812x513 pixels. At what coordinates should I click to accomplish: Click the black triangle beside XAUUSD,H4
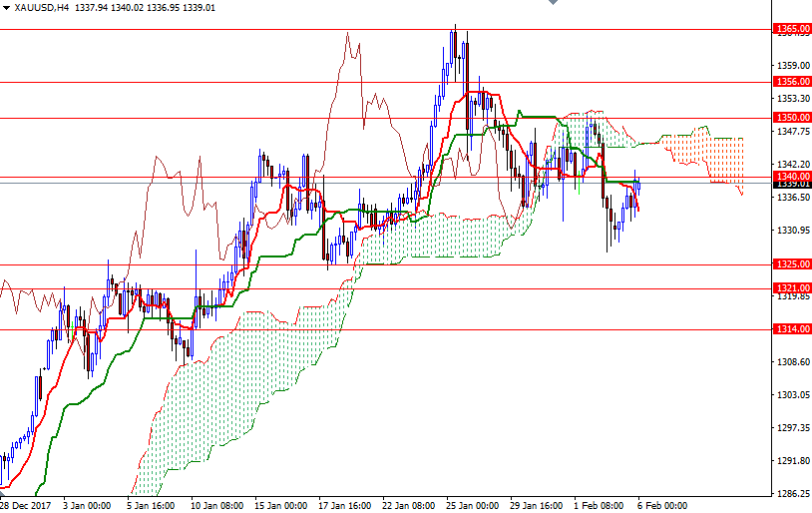(6, 7)
